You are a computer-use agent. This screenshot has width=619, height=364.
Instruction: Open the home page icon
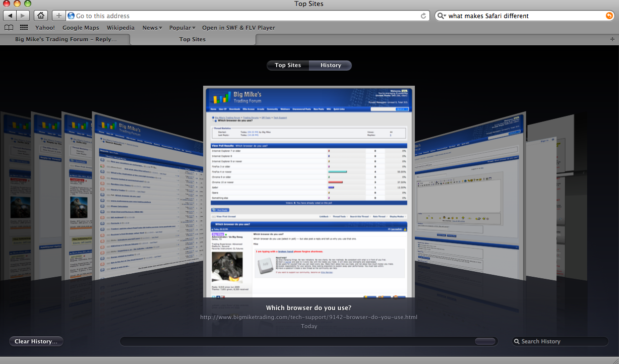41,16
